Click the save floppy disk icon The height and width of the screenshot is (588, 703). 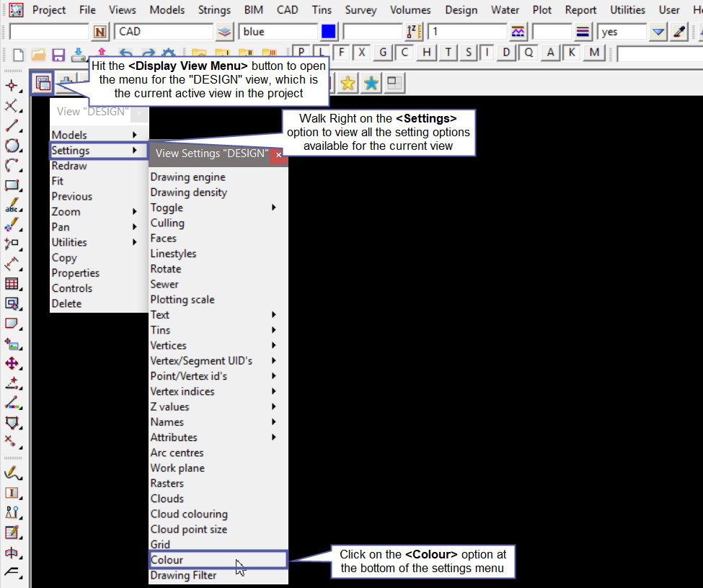58,54
